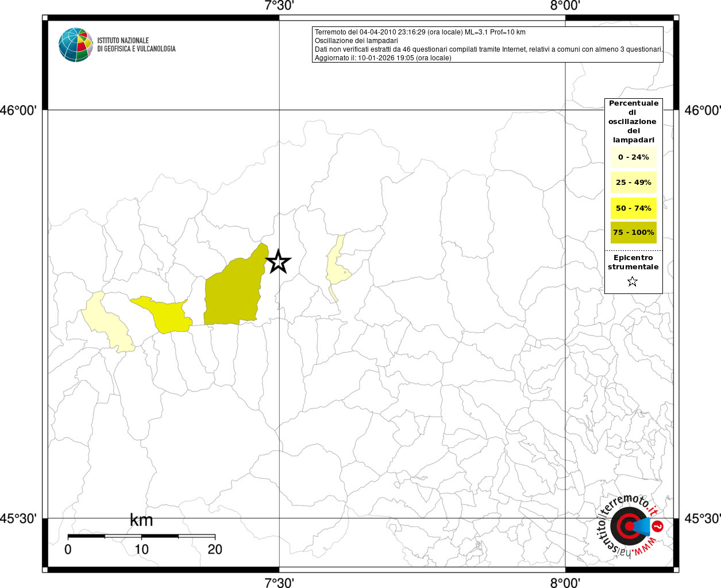Click the 'Dati non verificati' info line
The image size is (721, 588).
coord(488,49)
